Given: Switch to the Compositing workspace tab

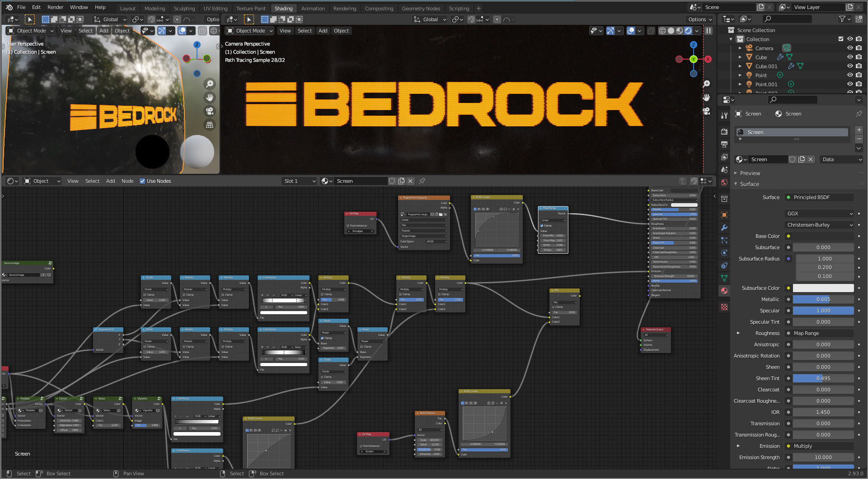Looking at the screenshot, I should click(379, 8).
